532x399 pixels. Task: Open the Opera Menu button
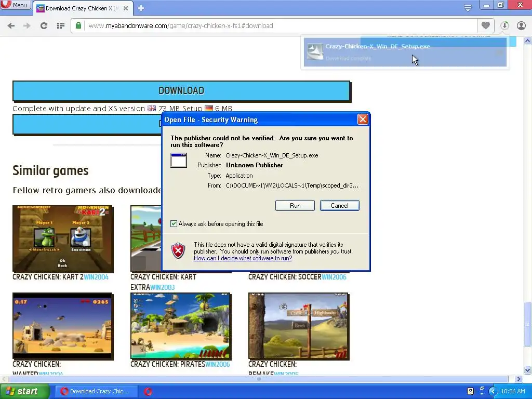point(15,5)
